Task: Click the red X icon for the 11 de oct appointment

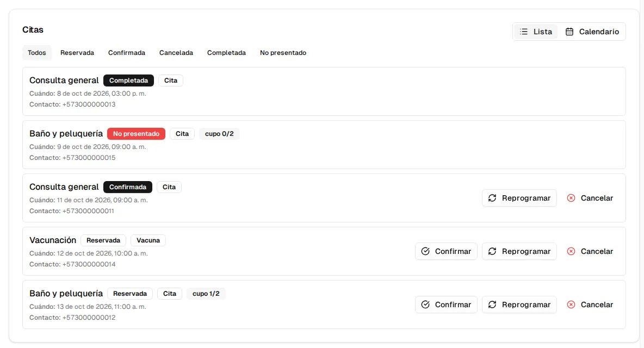Action: (571, 198)
